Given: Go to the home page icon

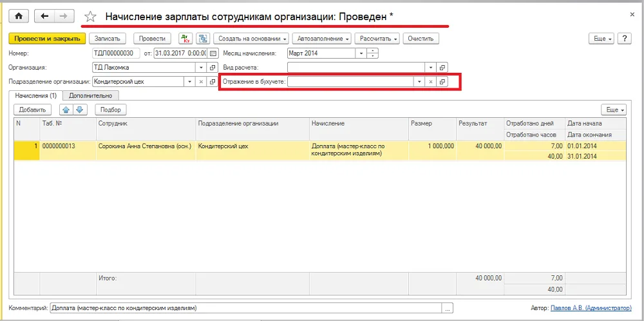Looking at the screenshot, I should 19,16.
